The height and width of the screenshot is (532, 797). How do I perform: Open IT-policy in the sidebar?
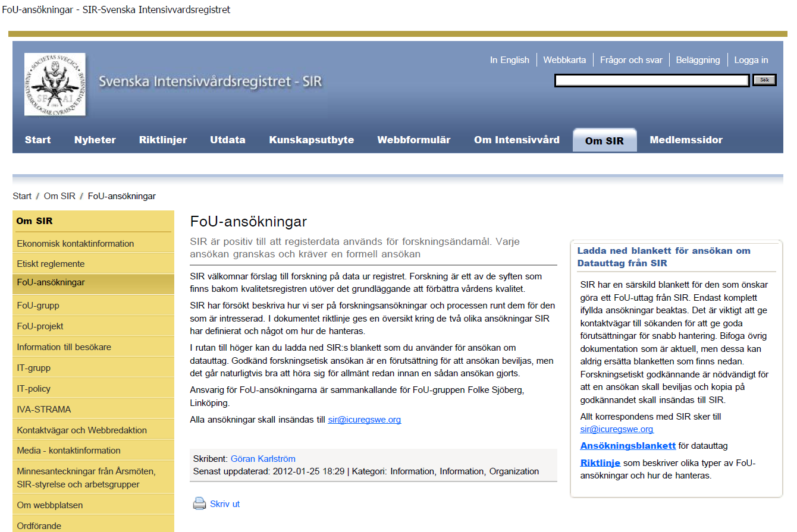point(34,389)
